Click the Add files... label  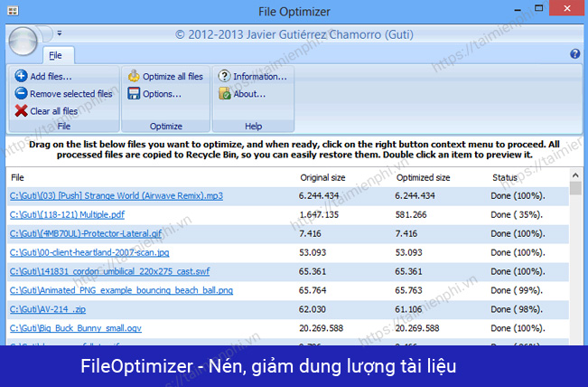point(51,76)
